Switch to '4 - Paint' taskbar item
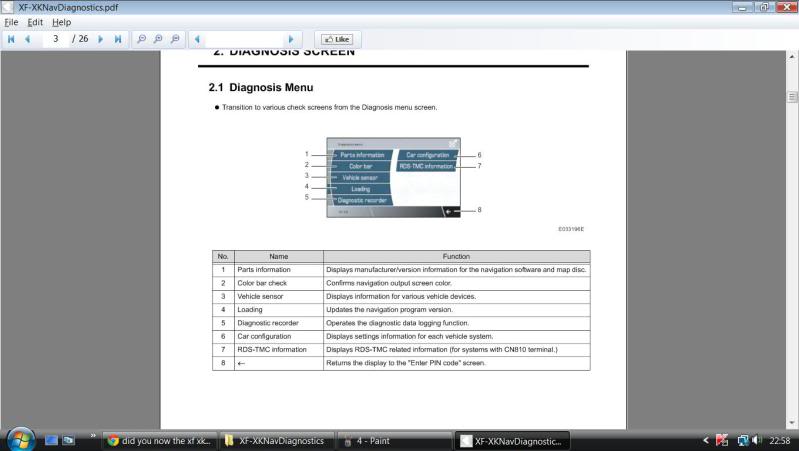This screenshot has height=451, width=799. 394,441
